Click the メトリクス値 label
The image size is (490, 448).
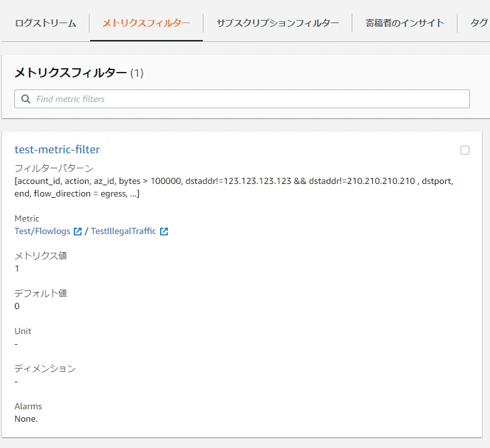[x=41, y=256]
